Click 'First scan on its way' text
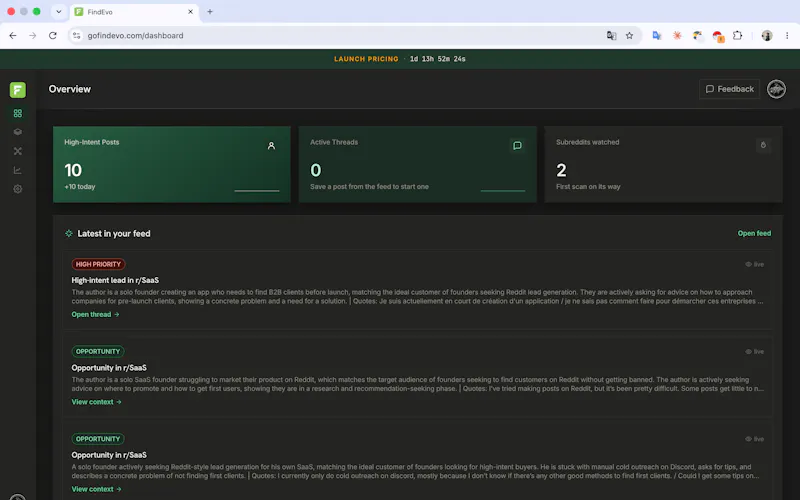 [588, 187]
